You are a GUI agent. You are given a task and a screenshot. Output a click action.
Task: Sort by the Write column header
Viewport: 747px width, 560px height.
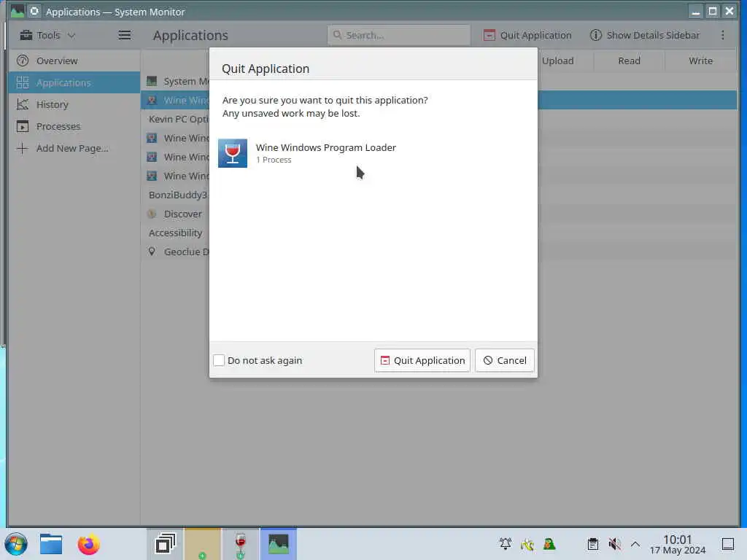(700, 61)
